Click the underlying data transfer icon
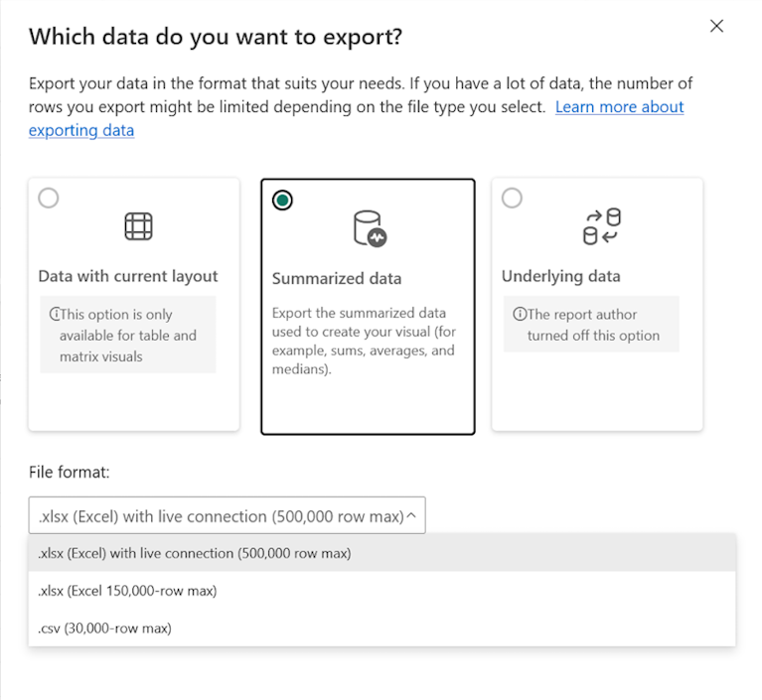762x700 pixels. [602, 226]
